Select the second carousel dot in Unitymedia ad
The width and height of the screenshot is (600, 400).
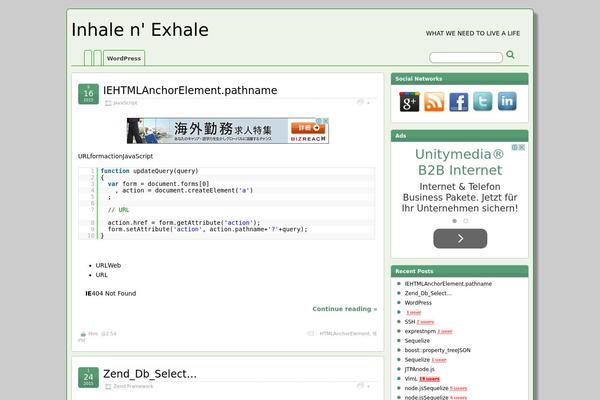[466, 221]
